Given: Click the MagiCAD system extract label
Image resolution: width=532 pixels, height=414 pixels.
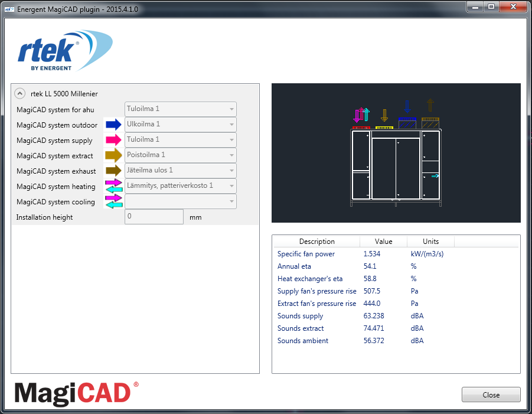Looking at the screenshot, I should [x=55, y=156].
